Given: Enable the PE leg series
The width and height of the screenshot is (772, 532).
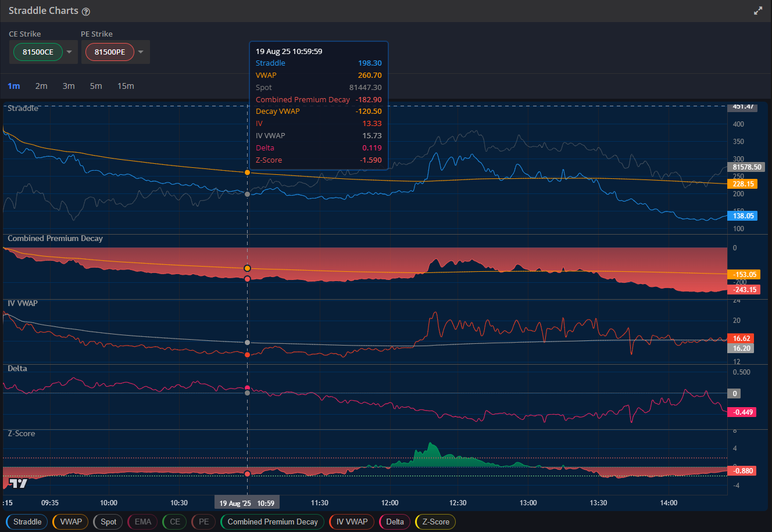Looking at the screenshot, I should pyautogui.click(x=203, y=522).
